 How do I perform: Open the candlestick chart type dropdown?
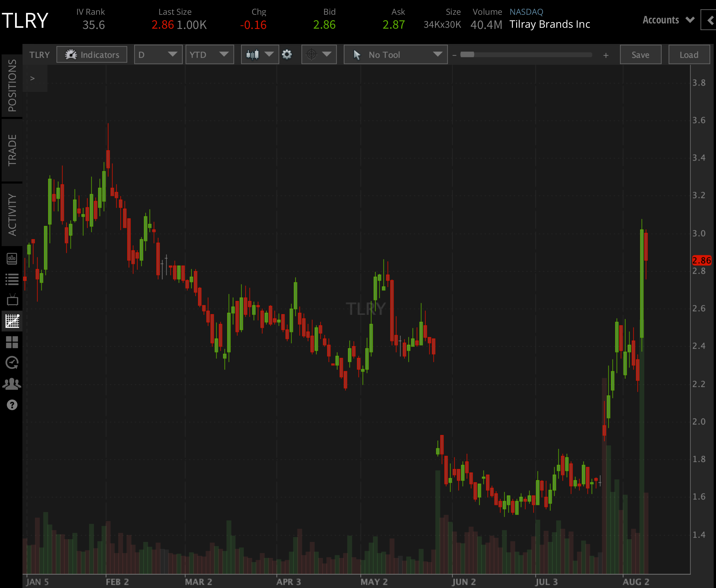(260, 54)
